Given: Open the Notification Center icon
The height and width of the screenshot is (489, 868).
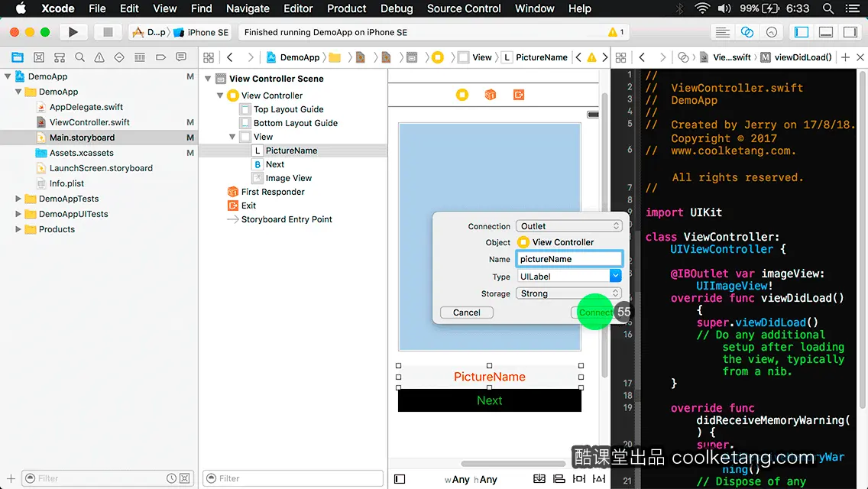Looking at the screenshot, I should [x=853, y=8].
